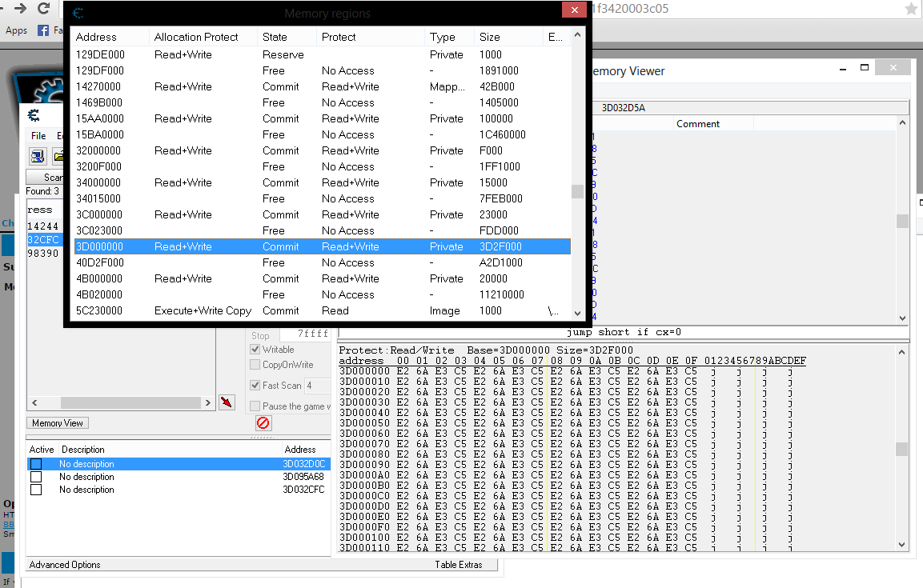Enable the CopyOnWrite checkbox
The image size is (923, 588).
[255, 365]
